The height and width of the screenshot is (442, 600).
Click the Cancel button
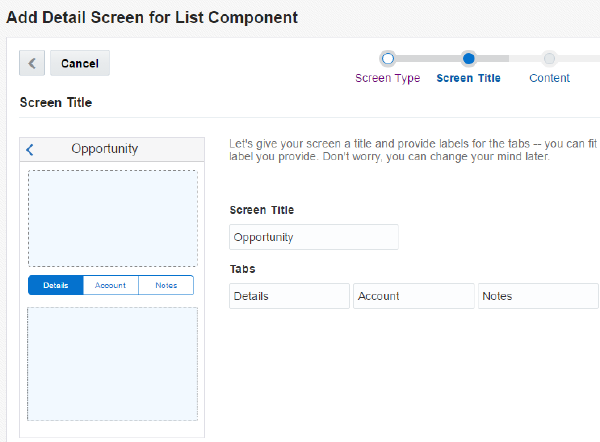[80, 63]
